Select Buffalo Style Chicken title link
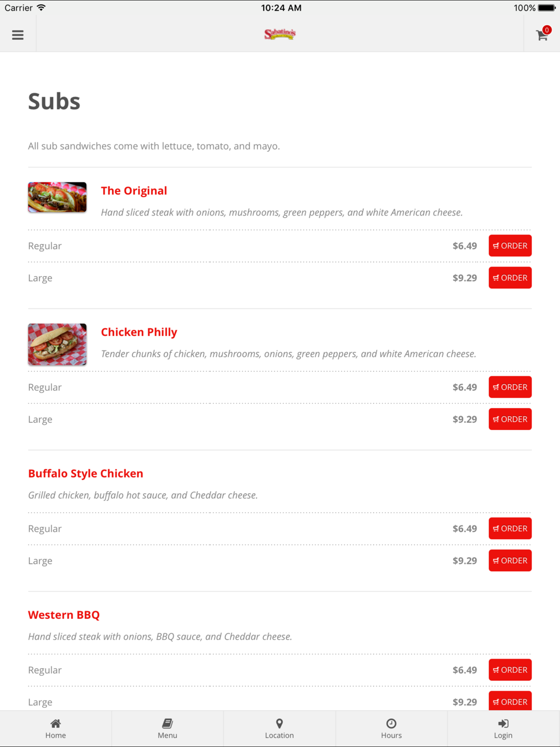The image size is (560, 747). coord(86,473)
